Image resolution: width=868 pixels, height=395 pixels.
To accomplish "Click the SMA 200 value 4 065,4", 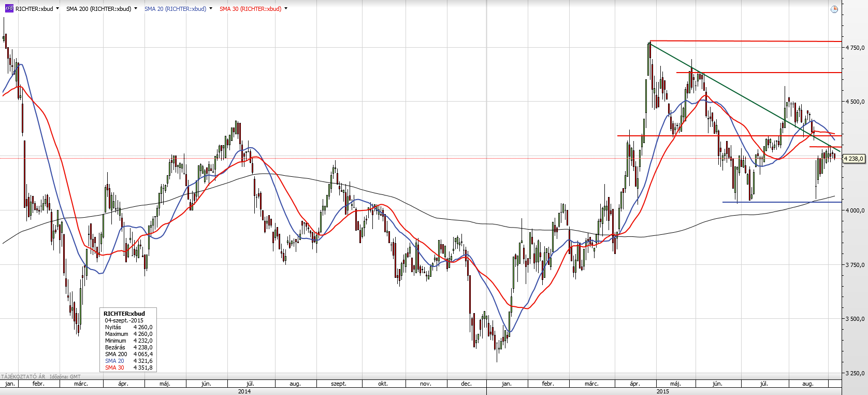I will coord(143,354).
